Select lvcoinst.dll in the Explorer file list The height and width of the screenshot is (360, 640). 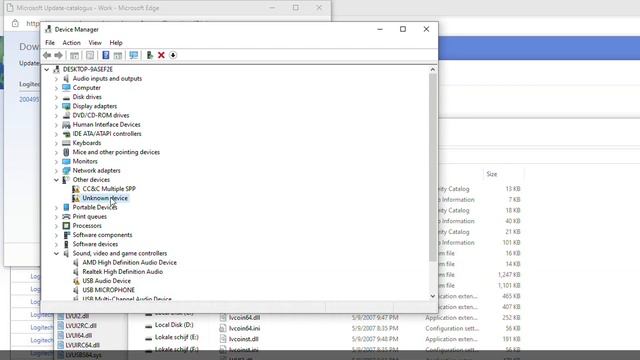(243, 339)
